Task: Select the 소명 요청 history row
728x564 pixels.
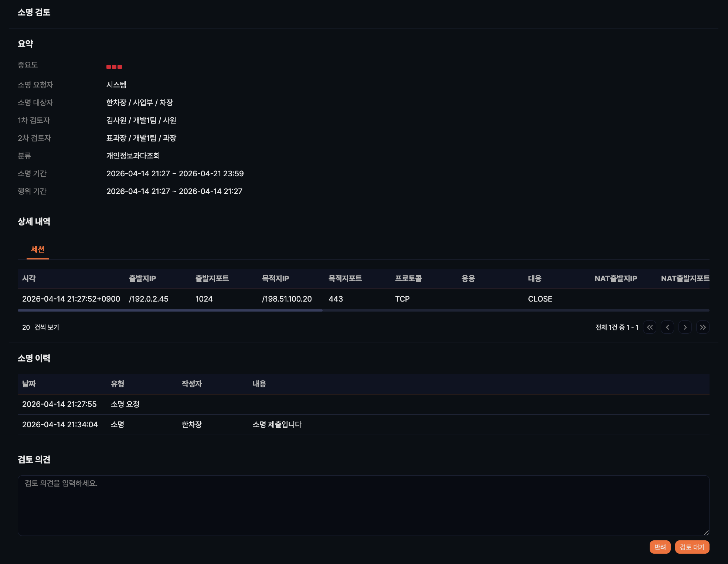Action: click(125, 404)
